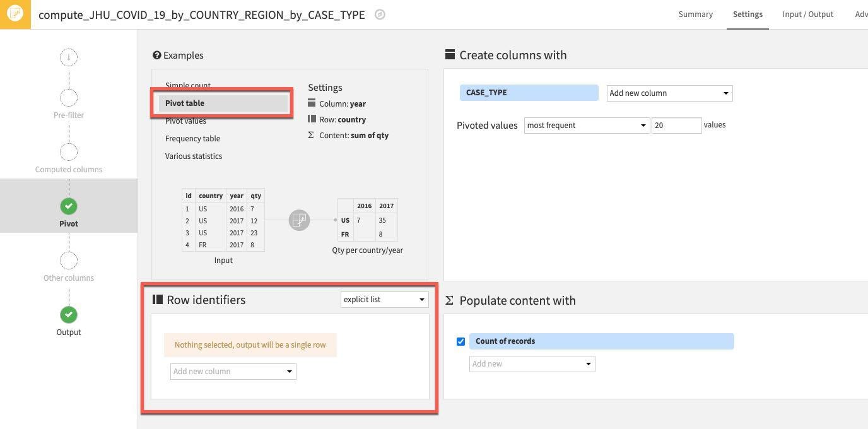
Task: Click the Dataiku recipe logo icon
Action: pyautogui.click(x=15, y=14)
